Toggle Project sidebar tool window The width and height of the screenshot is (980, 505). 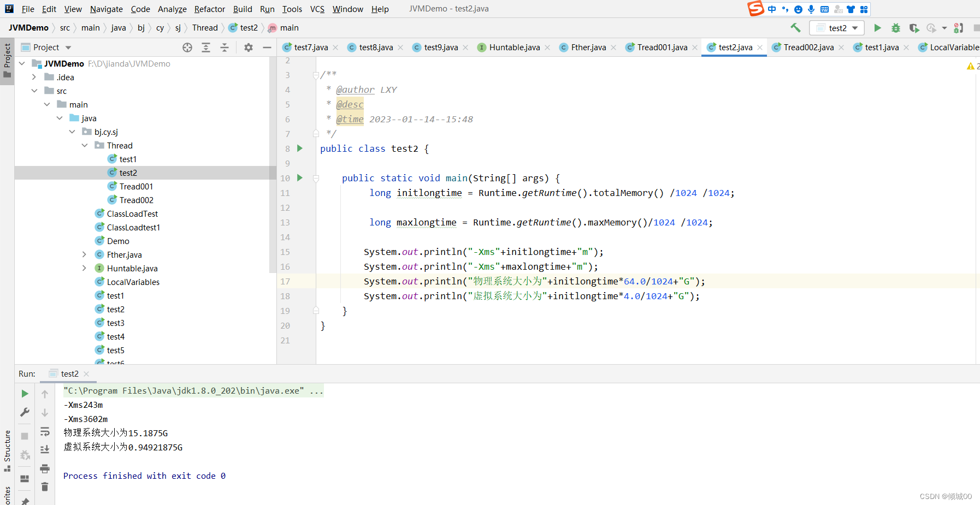click(x=7, y=61)
